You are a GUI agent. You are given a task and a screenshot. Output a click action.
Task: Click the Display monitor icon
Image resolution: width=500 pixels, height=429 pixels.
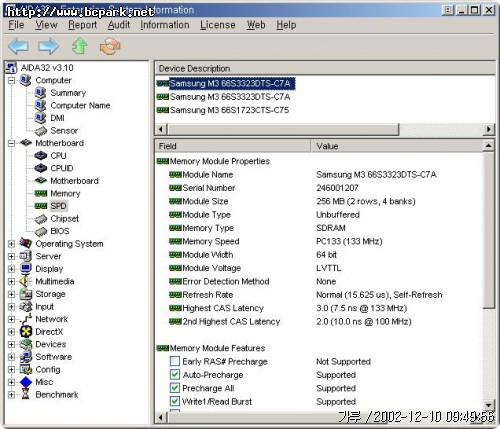(x=26, y=269)
